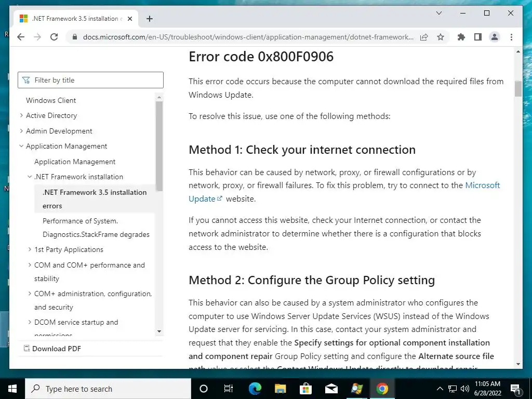Select Windows Client in the sidebar
This screenshot has height=399, width=532.
click(x=51, y=100)
